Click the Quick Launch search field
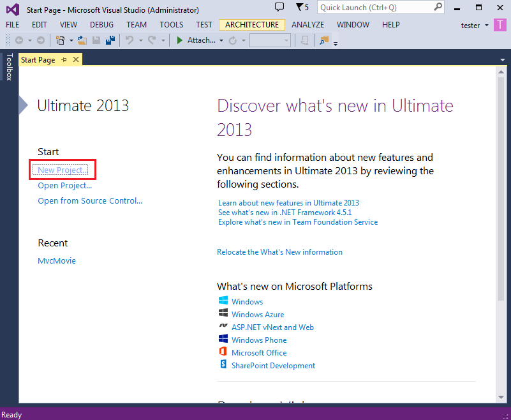 (381, 8)
